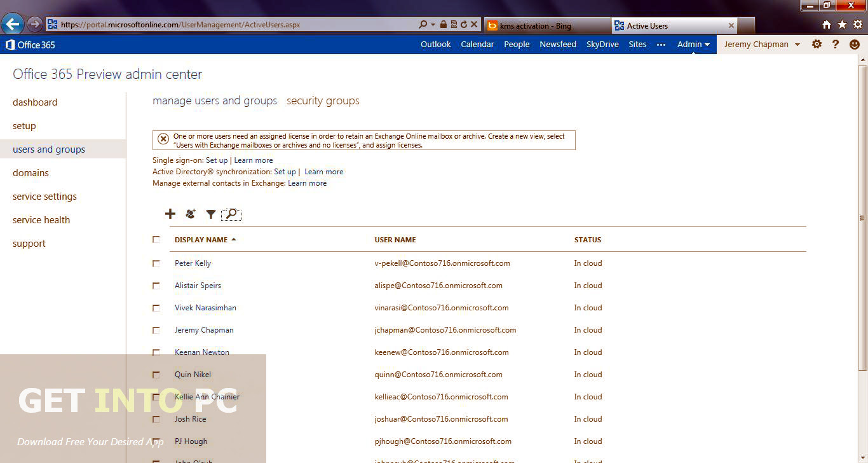Check the box for Jeremy Chapman row
The width and height of the screenshot is (868, 463).
156,330
